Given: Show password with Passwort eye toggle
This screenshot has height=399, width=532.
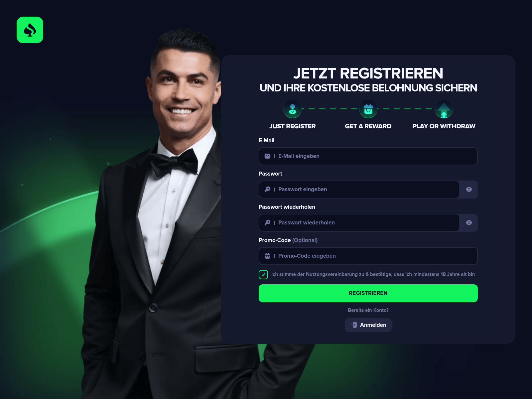Looking at the screenshot, I should (469, 190).
